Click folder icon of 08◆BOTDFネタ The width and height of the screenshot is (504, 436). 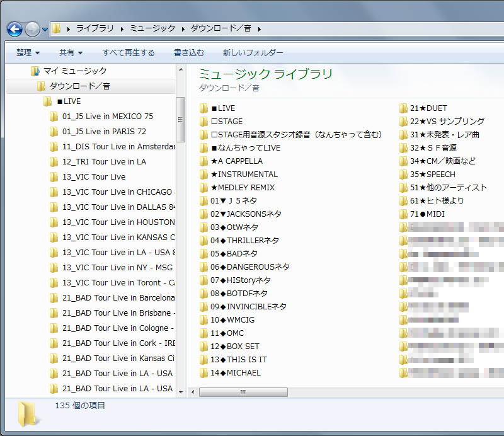[x=203, y=294]
